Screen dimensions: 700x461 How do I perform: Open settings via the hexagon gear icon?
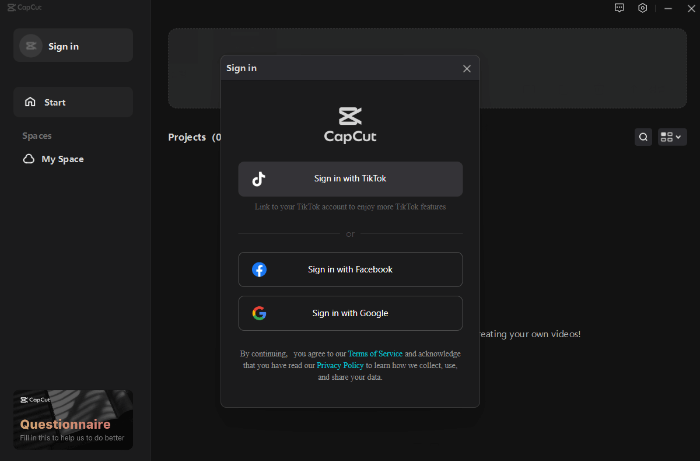pos(642,8)
